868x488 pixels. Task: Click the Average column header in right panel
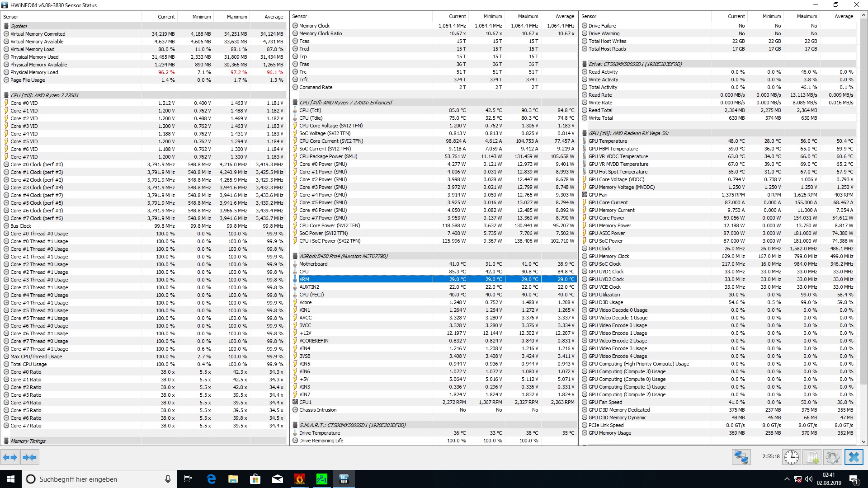[844, 16]
